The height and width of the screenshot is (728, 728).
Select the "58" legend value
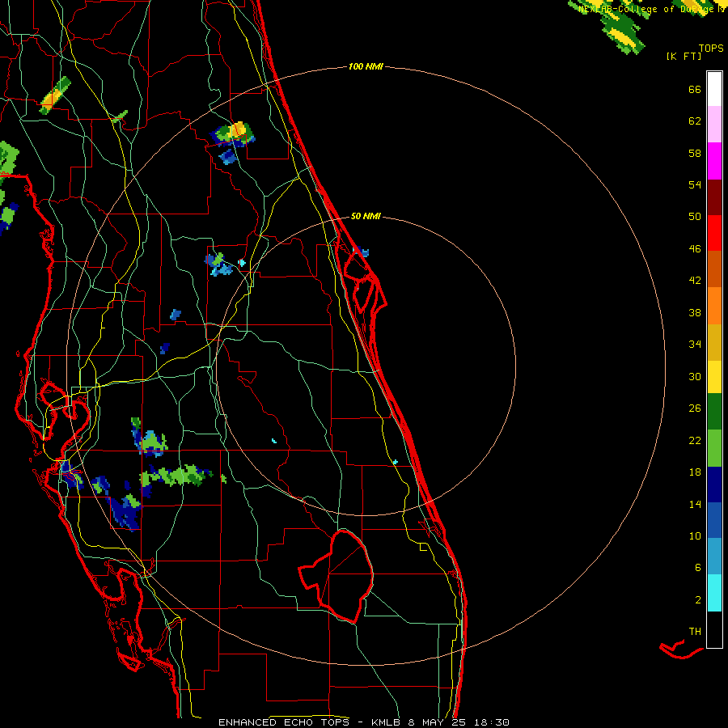point(695,153)
